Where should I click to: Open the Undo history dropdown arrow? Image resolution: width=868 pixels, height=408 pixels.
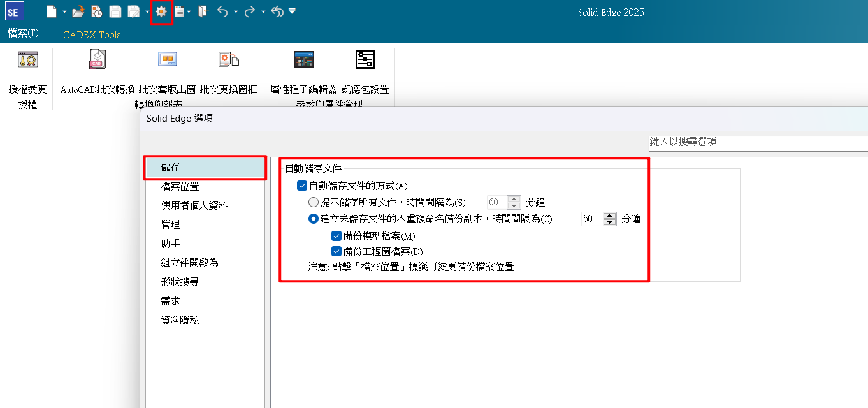(236, 11)
